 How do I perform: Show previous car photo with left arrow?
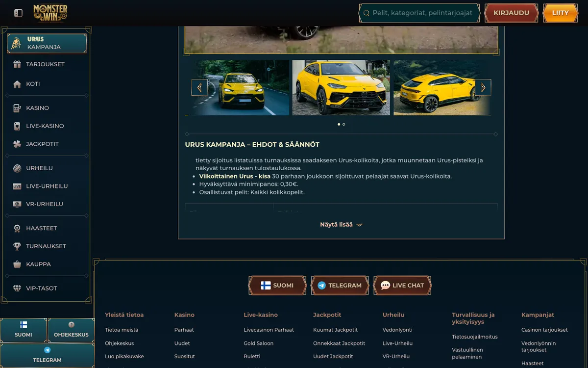[x=199, y=88]
